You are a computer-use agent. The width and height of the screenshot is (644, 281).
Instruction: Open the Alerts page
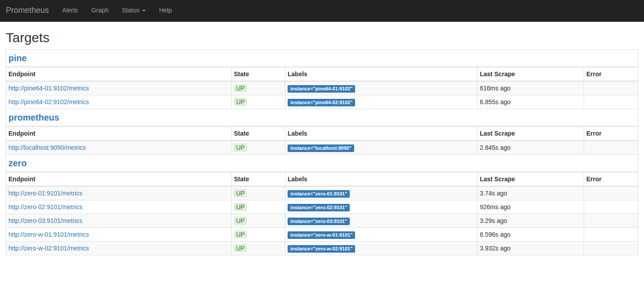(70, 10)
